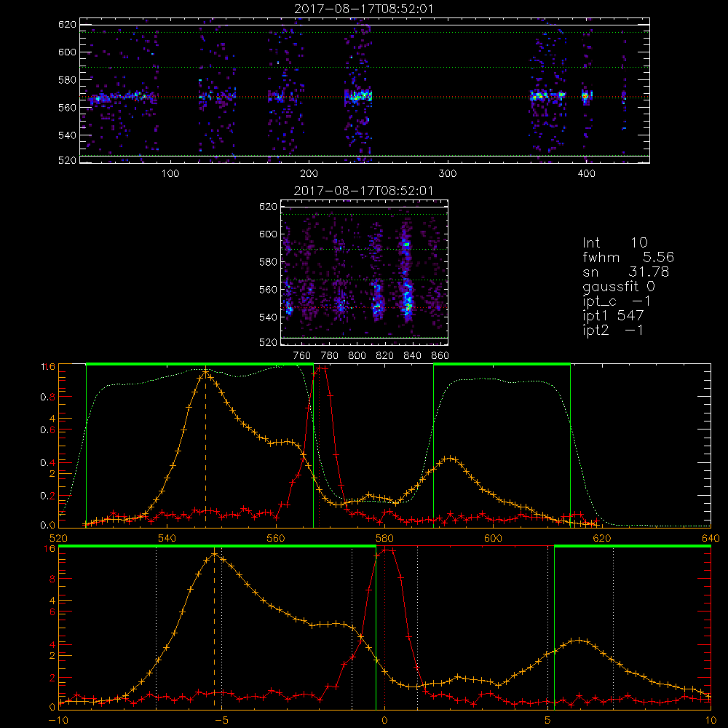Image resolution: width=728 pixels, height=728 pixels.
Task: Click the timestamp title above the small middle image
Action: [x=363, y=191]
